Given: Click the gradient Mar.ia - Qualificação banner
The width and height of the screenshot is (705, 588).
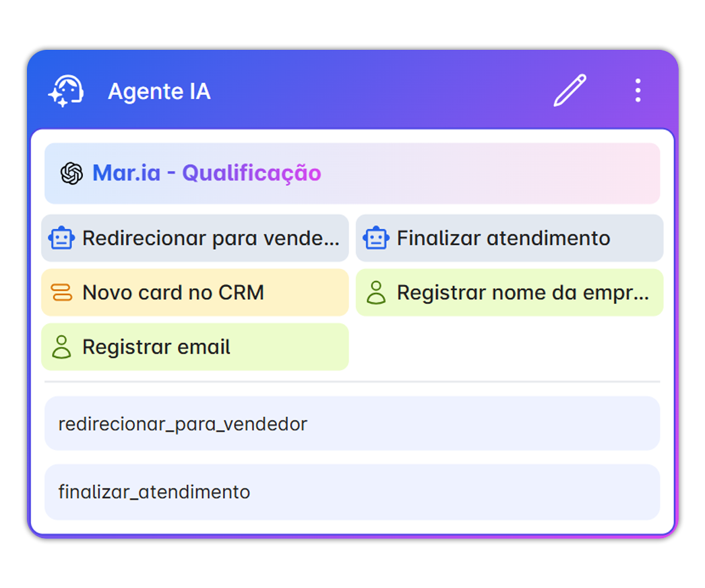Looking at the screenshot, I should [352, 173].
